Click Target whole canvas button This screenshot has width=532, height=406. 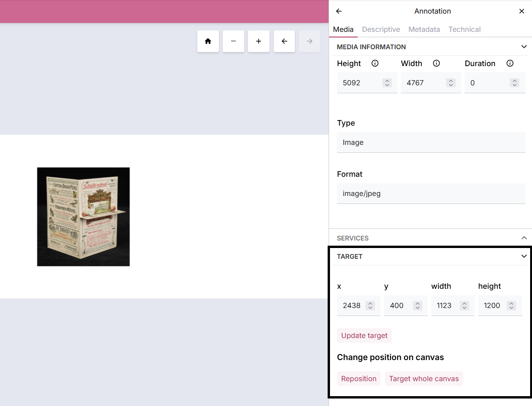(x=424, y=379)
